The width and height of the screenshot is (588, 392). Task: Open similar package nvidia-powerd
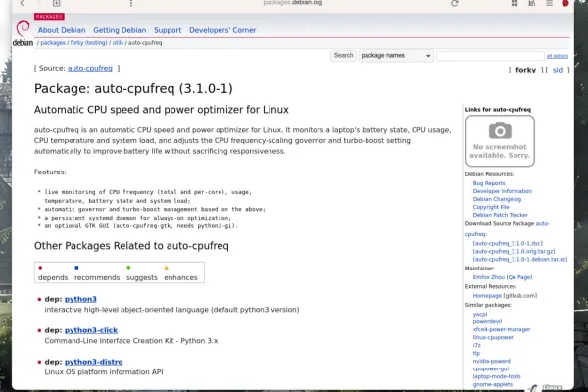(x=492, y=362)
